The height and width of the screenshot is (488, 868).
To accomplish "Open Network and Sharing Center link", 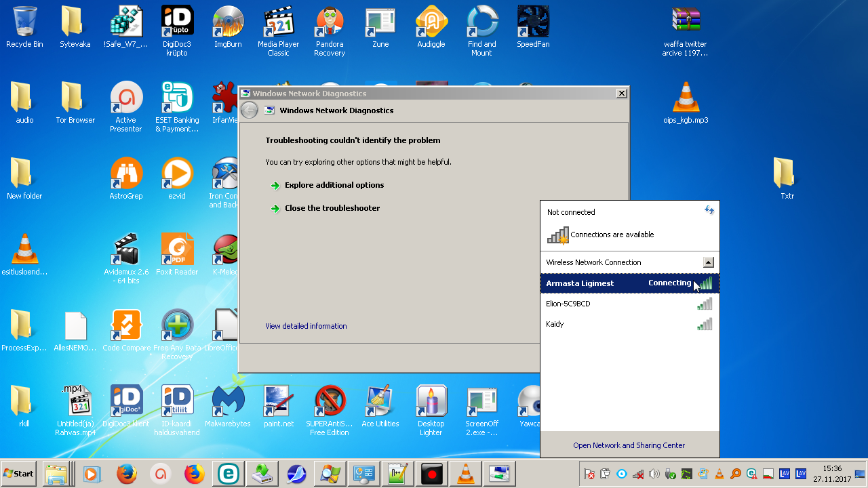I will (x=629, y=445).
